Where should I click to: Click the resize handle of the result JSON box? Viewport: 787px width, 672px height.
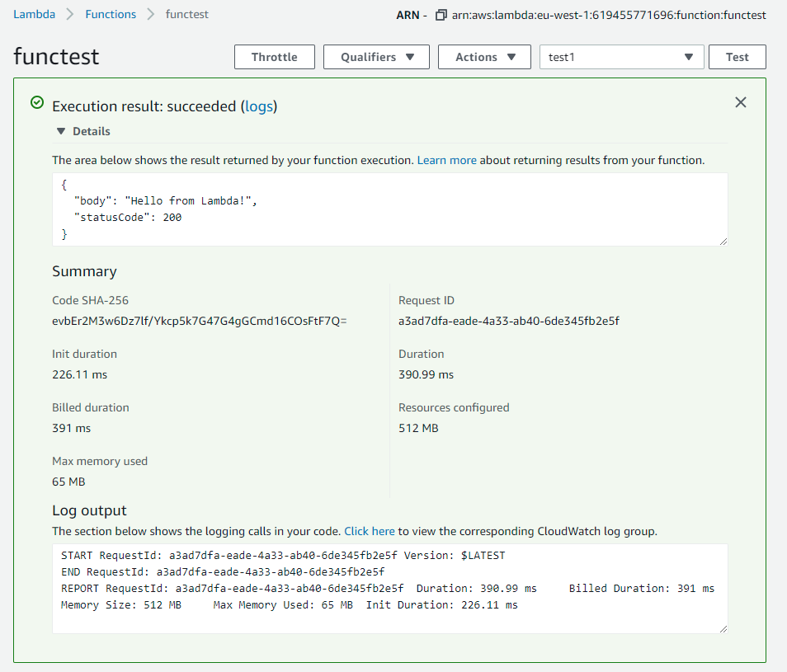click(723, 242)
